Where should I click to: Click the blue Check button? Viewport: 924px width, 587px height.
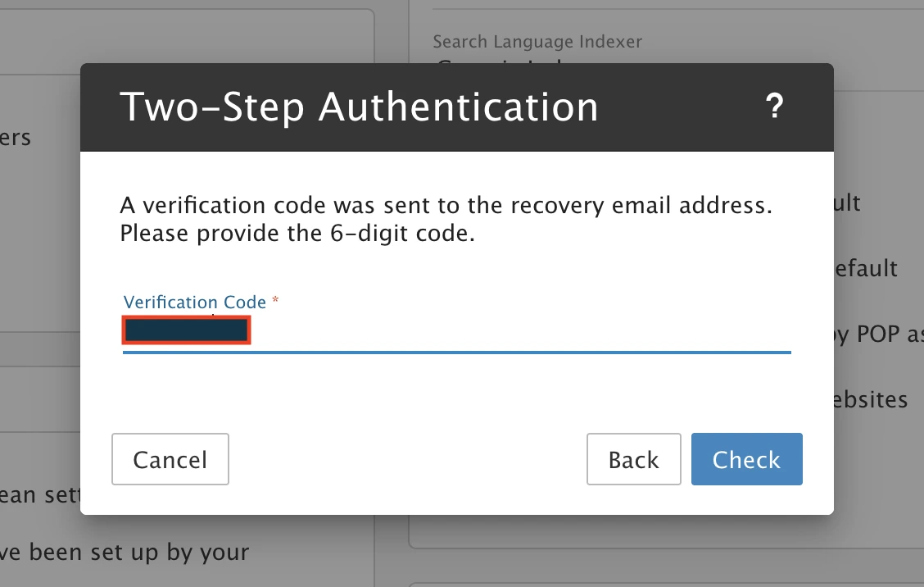coord(746,459)
